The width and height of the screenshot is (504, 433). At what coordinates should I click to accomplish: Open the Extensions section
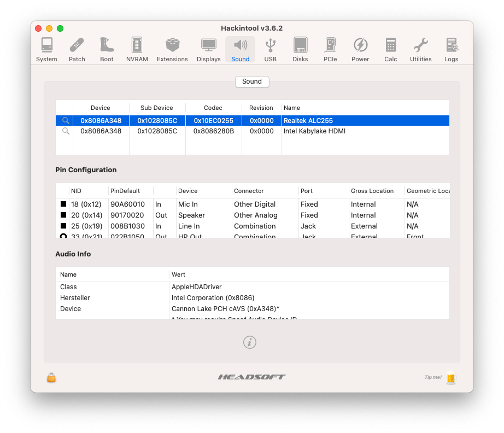172,50
